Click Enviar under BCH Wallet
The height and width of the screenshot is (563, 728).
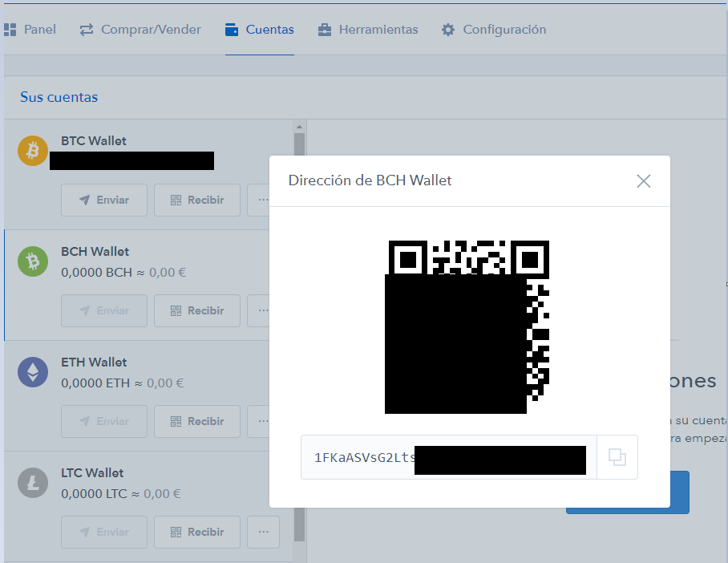tap(104, 310)
